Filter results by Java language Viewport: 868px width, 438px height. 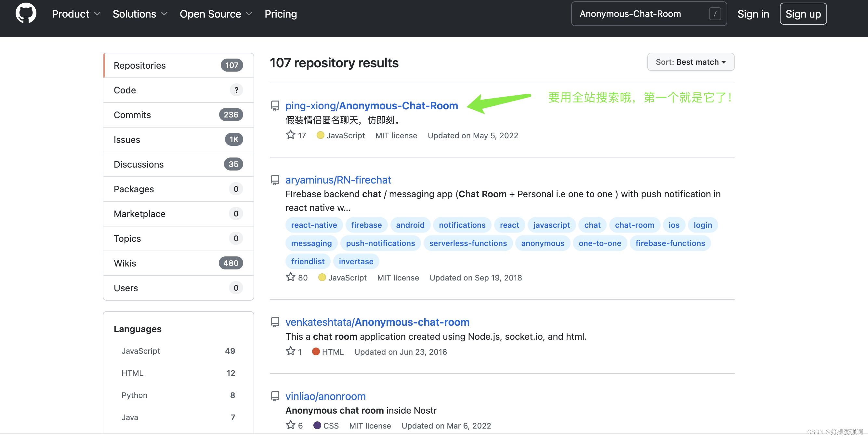(178, 417)
